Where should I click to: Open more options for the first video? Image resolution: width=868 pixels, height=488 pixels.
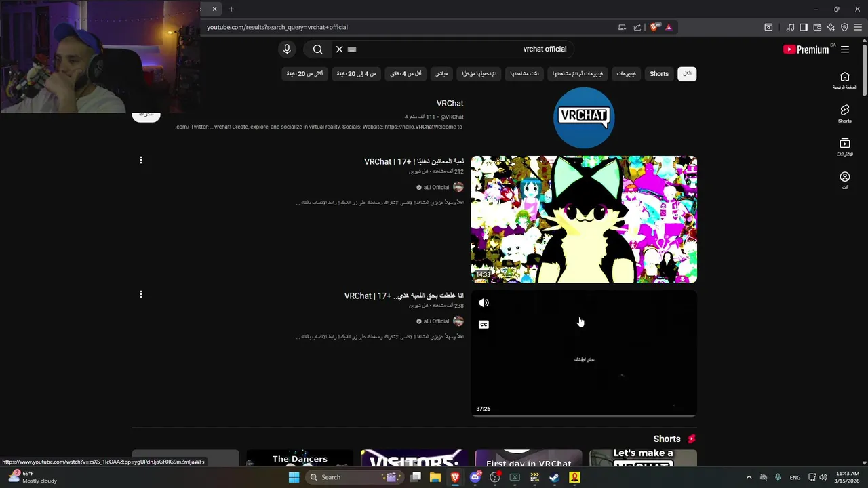pyautogui.click(x=141, y=161)
